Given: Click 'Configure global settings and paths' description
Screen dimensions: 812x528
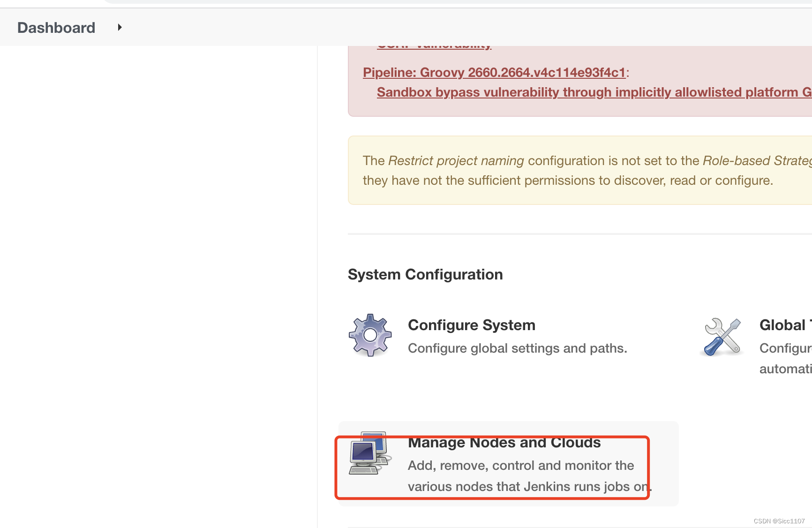Looking at the screenshot, I should [x=518, y=348].
